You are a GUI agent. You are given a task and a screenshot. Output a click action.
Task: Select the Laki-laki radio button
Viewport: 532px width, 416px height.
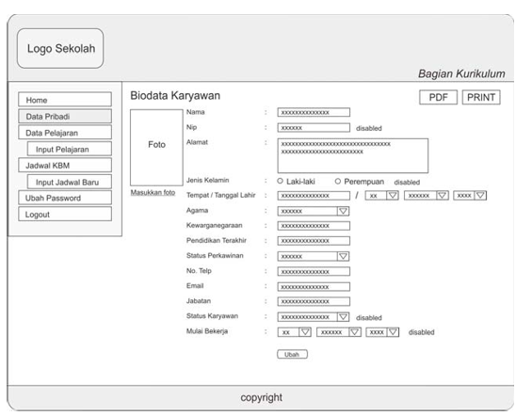[x=280, y=181]
